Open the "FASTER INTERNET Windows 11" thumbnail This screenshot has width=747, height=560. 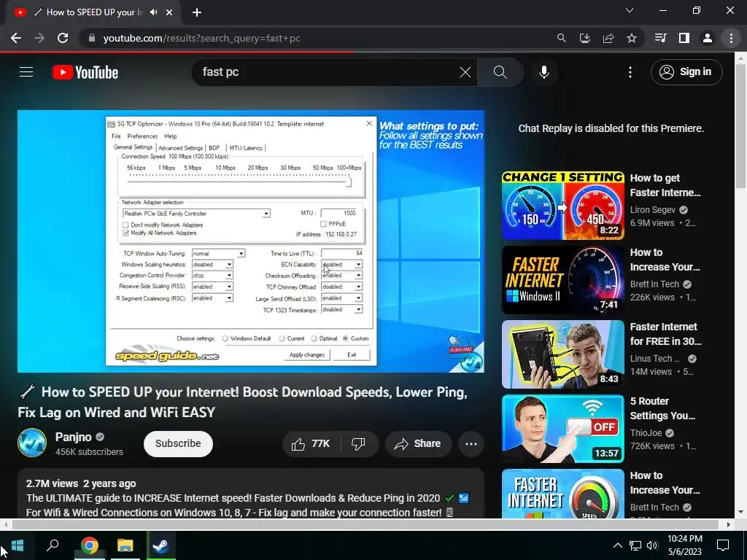pyautogui.click(x=562, y=279)
